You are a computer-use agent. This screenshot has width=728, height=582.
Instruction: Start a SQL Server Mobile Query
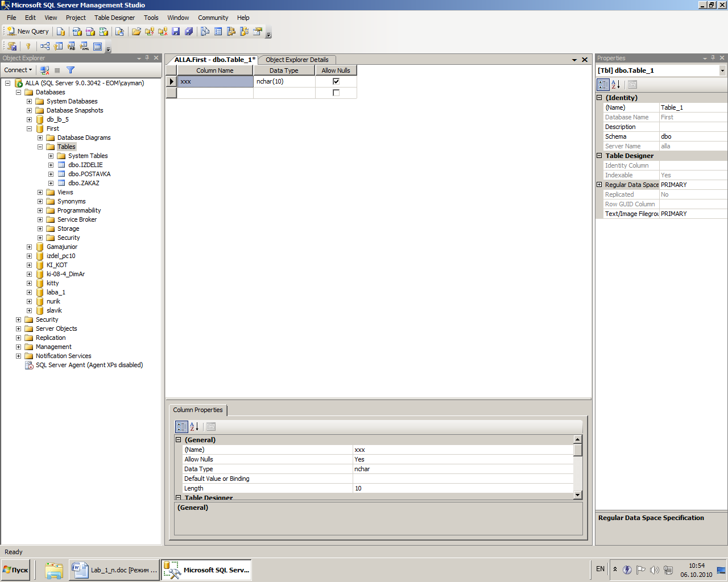(x=119, y=31)
